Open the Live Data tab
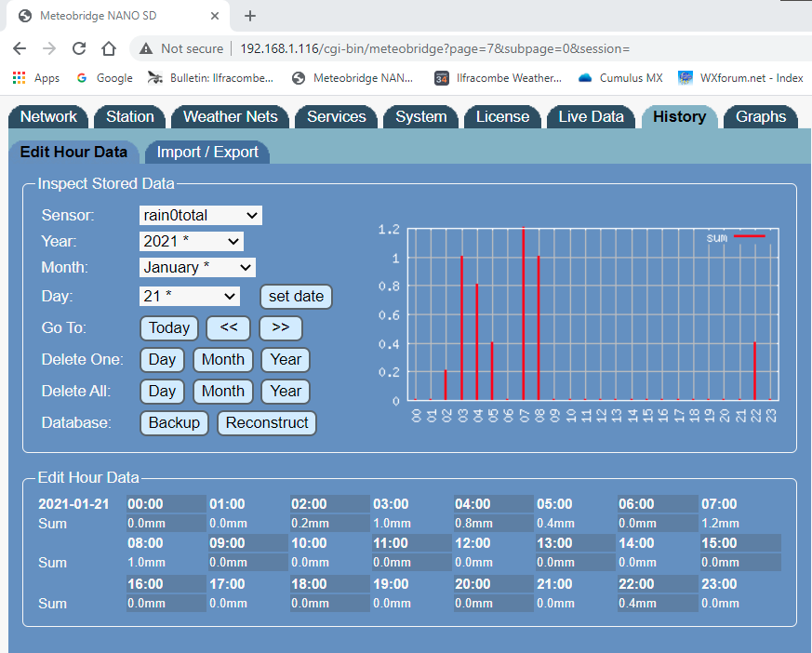 [591, 116]
